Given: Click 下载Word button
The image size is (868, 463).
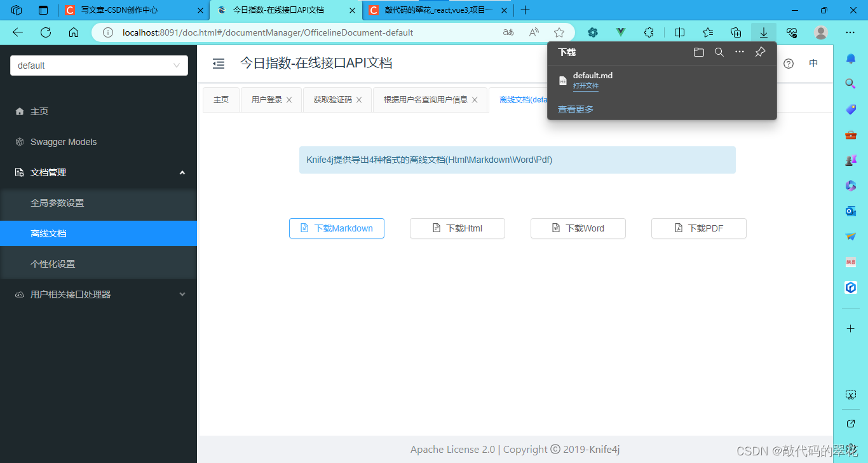Looking at the screenshot, I should tap(578, 228).
